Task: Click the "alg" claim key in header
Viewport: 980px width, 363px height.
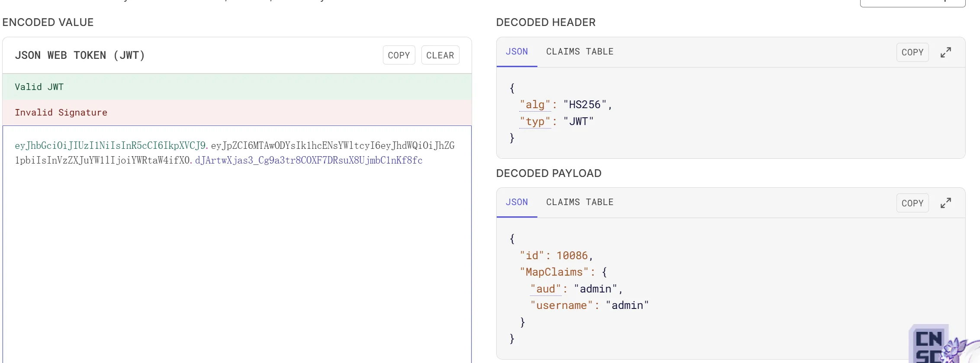Action: point(535,105)
